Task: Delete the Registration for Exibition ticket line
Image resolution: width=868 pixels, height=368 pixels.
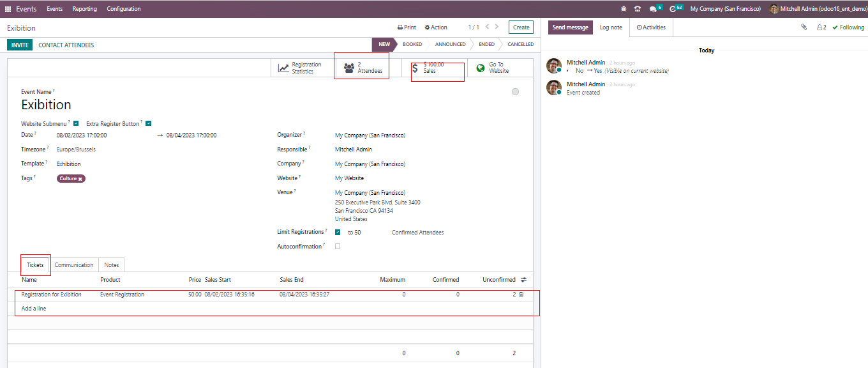Action: 521,295
